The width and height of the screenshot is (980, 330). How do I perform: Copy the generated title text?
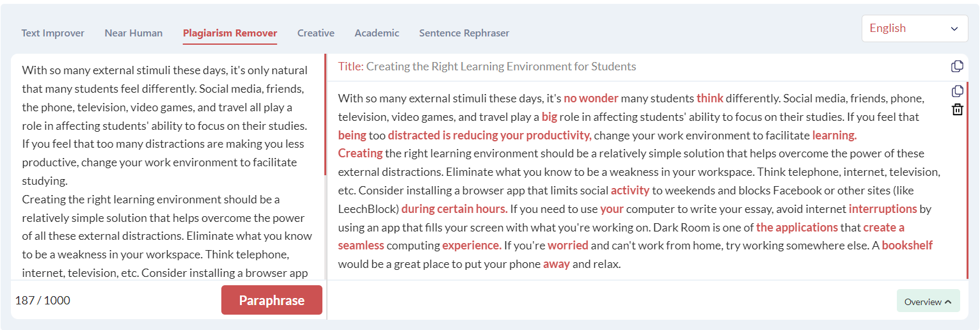click(x=957, y=67)
